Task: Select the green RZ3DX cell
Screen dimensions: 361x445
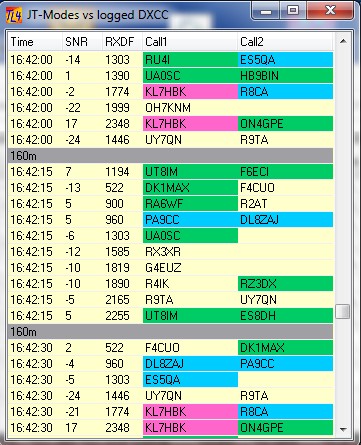Action: (285, 284)
